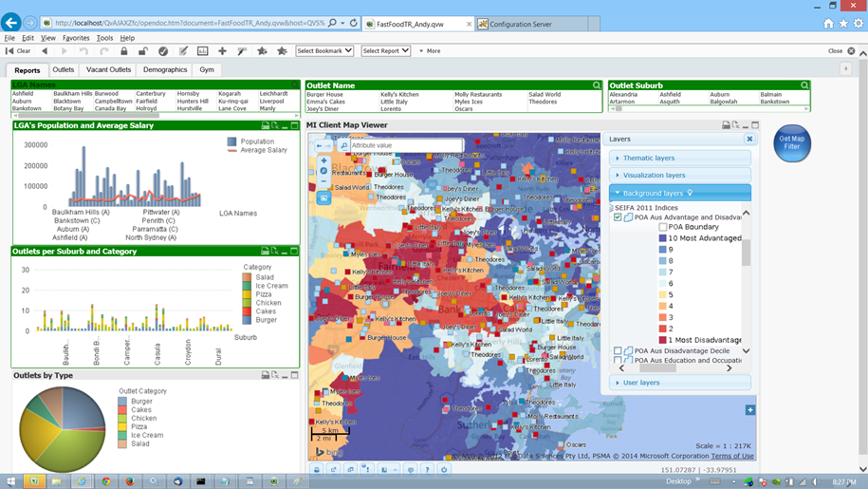The height and width of the screenshot is (489, 868).
Task: Click the 10 Most Advantaged color swatch
Action: 663,238
